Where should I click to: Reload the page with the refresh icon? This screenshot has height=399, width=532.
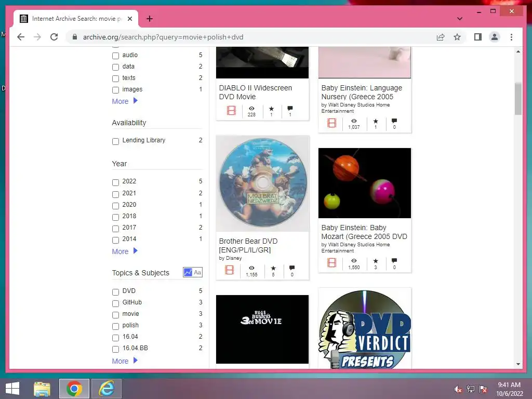[x=54, y=37]
